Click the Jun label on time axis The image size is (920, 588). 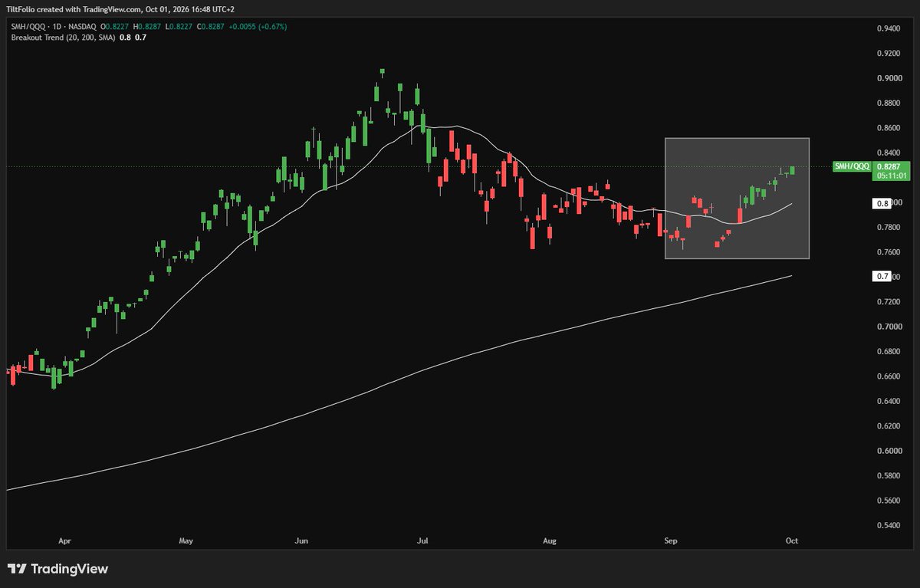coord(301,541)
